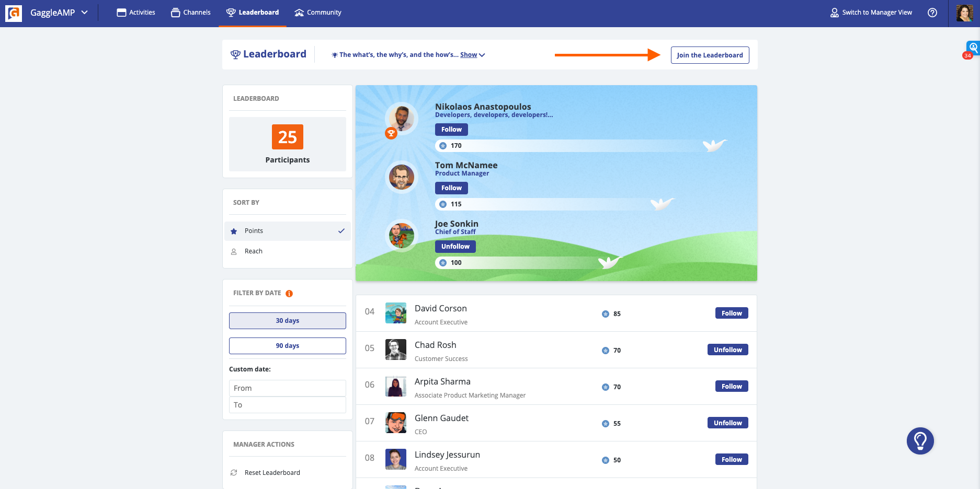This screenshot has width=980, height=489.
Task: Click Join the Leaderboard button
Action: [x=710, y=55]
